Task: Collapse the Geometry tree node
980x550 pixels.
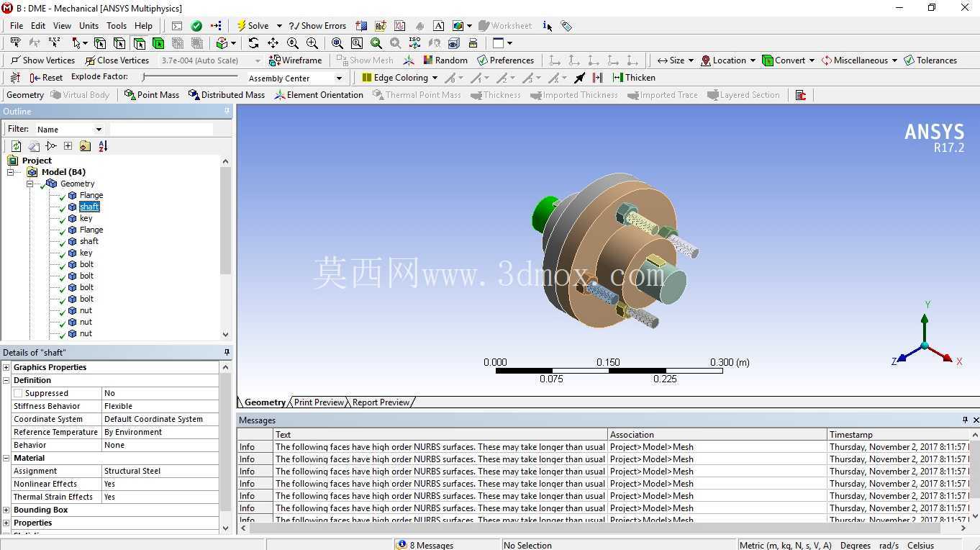Action: click(x=30, y=184)
